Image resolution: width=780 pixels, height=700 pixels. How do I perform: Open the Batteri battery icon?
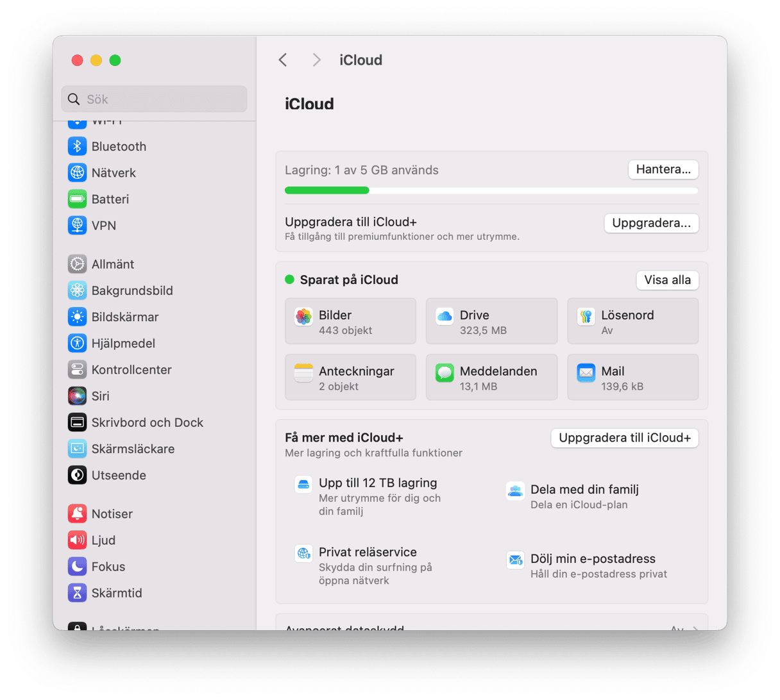(77, 199)
